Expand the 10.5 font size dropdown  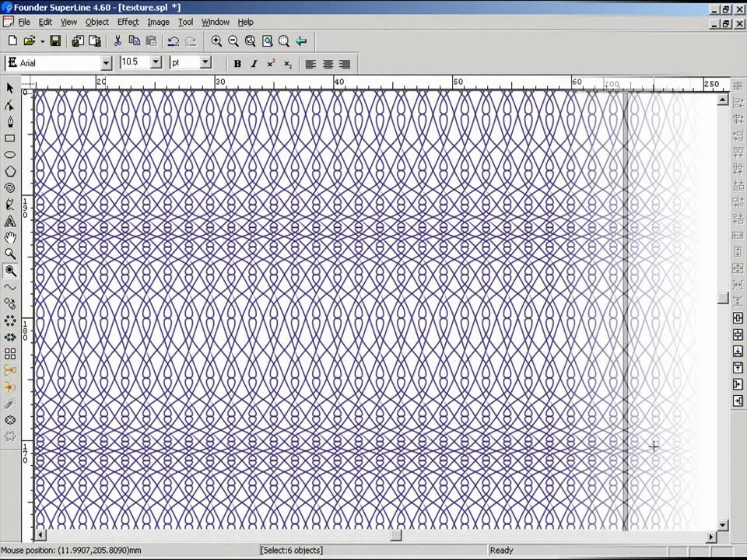156,62
